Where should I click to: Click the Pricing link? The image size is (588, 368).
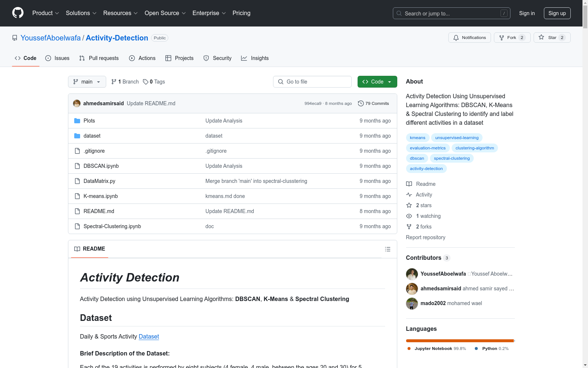click(241, 13)
